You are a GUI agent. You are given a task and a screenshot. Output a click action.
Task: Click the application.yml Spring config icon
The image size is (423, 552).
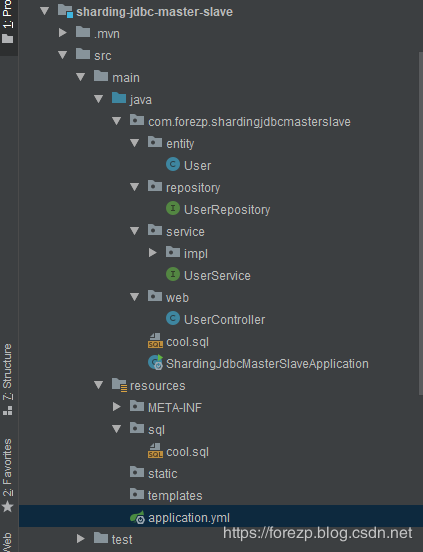tap(137, 517)
